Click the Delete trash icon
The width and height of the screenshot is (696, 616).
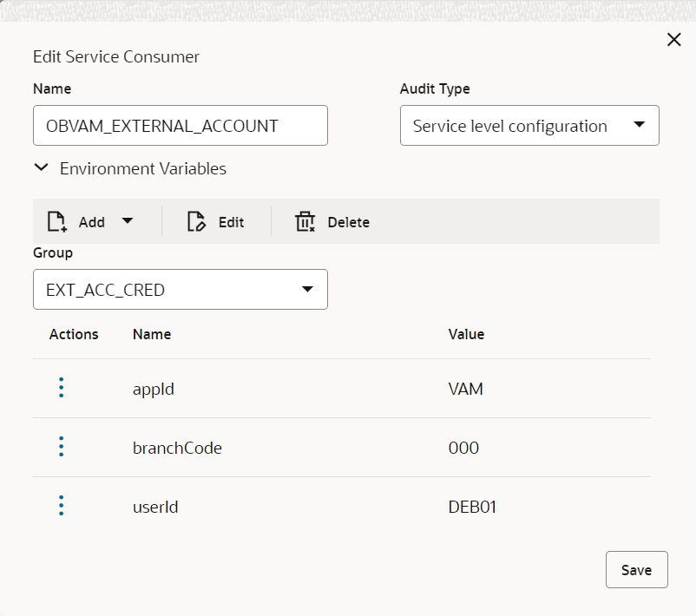pos(305,221)
